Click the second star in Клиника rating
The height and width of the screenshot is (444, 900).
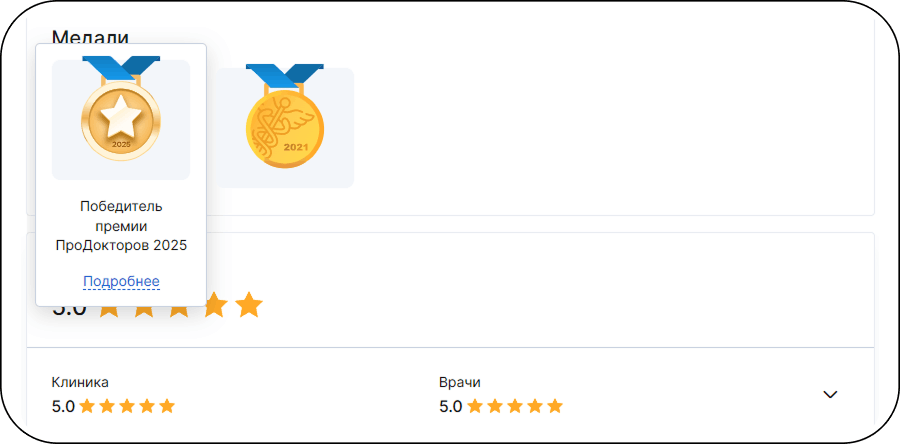107,406
